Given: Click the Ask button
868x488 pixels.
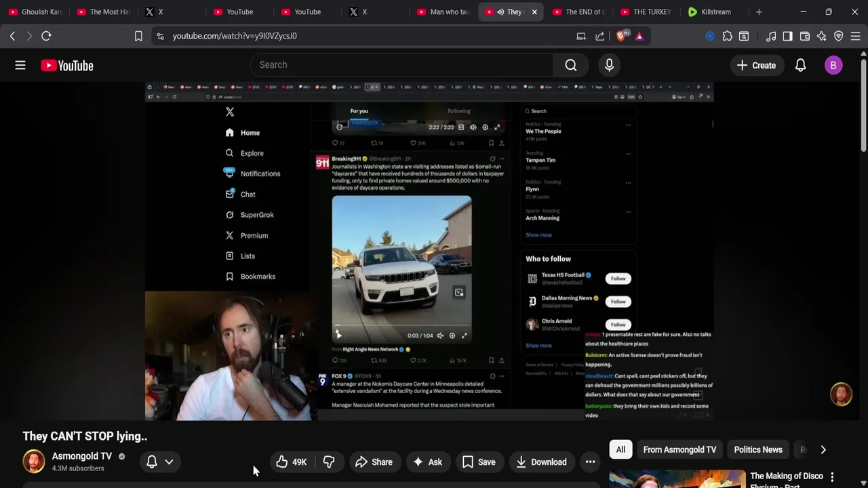Looking at the screenshot, I should coord(427,462).
